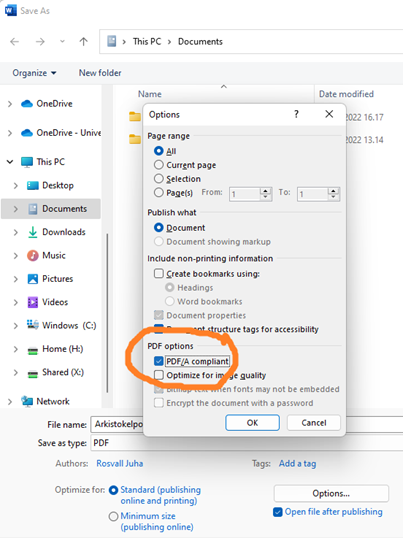Go back with the left arrow
The width and height of the screenshot is (403, 538).
click(15, 42)
